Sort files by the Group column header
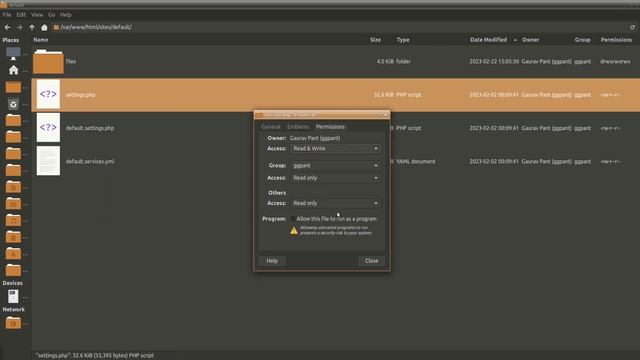The height and width of the screenshot is (360, 640). point(582,40)
